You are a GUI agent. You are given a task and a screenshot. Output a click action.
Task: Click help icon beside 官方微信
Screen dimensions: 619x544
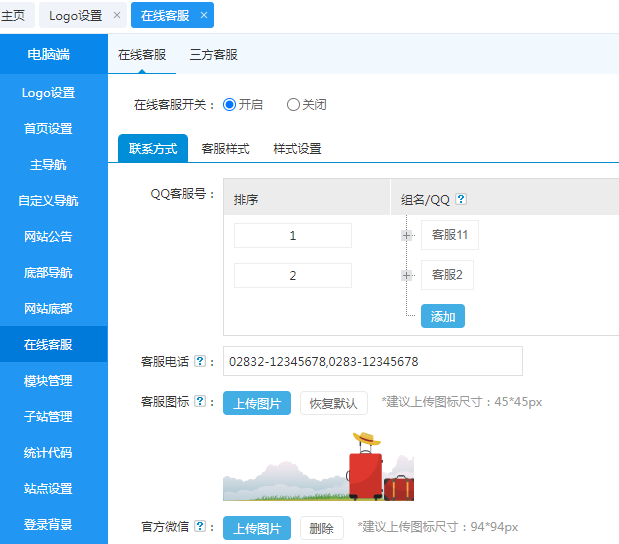tap(200, 526)
